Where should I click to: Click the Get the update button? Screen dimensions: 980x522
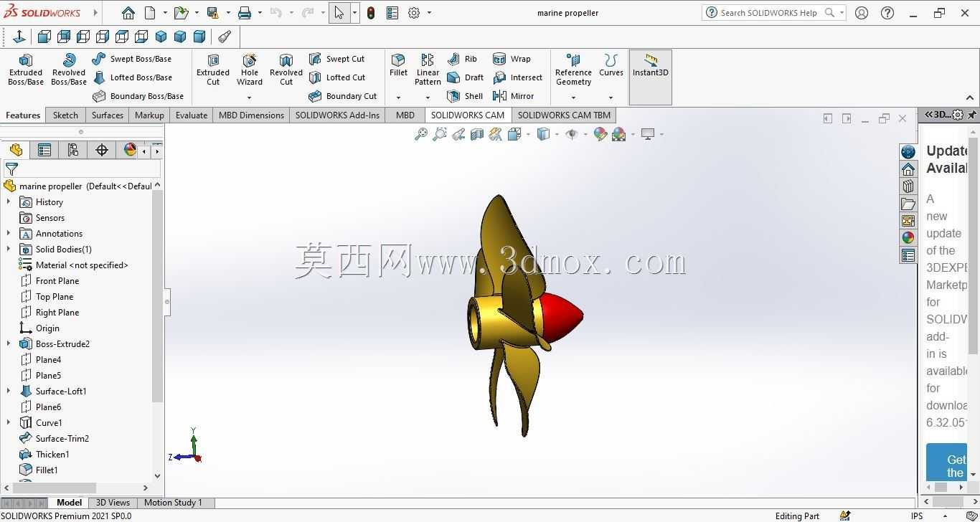point(947,462)
